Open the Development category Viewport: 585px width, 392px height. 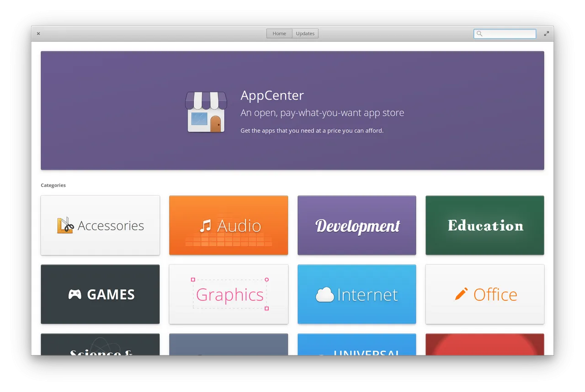357,225
